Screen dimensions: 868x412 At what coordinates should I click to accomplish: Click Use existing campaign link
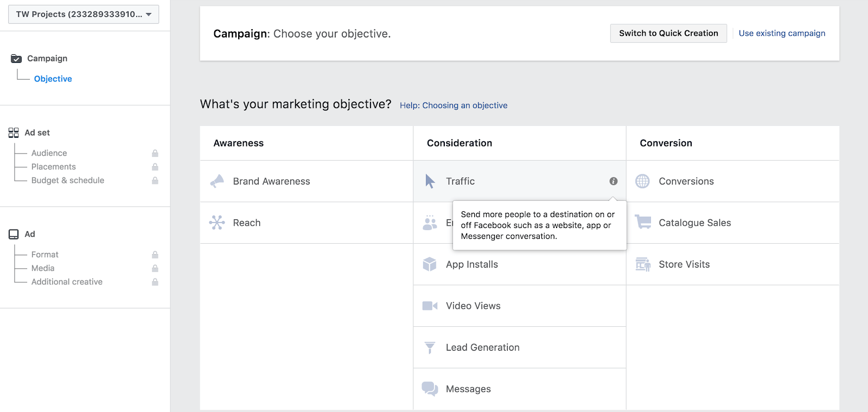click(782, 33)
